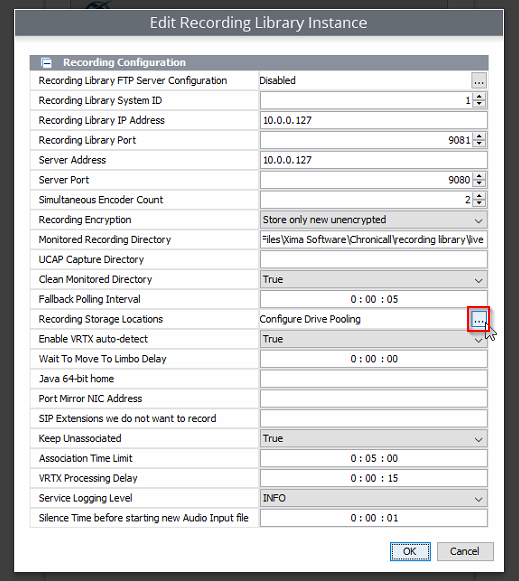Decrease Recording Library System ID value
519x581 pixels.
point(479,104)
